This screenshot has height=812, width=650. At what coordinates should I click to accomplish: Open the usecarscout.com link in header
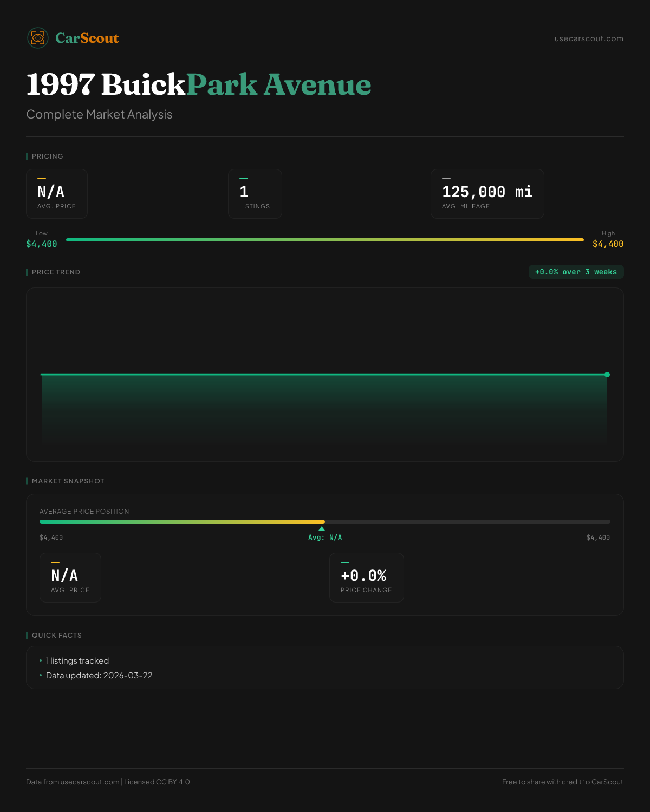point(588,38)
